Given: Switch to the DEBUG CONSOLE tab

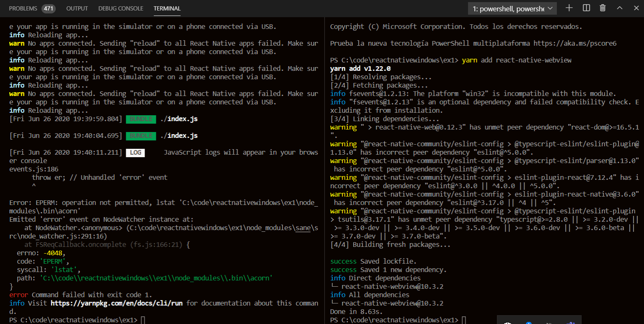Looking at the screenshot, I should tap(121, 8).
